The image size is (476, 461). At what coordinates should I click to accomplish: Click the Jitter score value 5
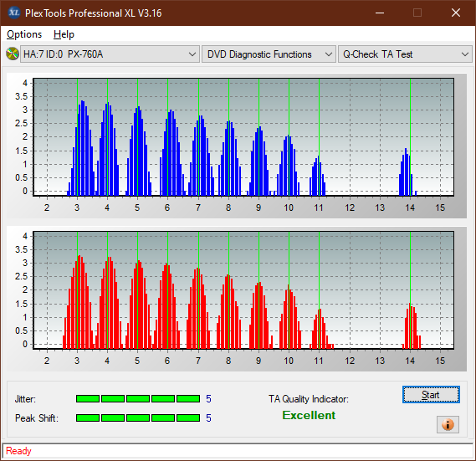[x=208, y=398]
